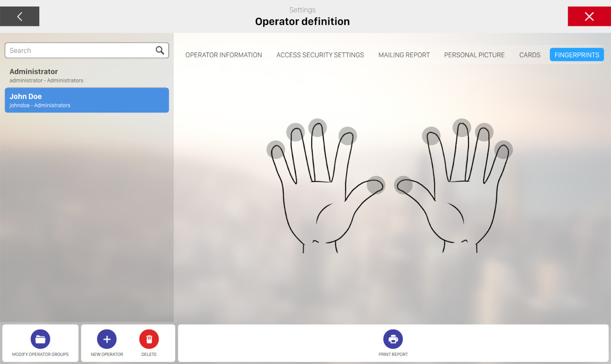Select the right hand thumb fingerprint spot
Screen dimensions: 611x364
coord(403,185)
